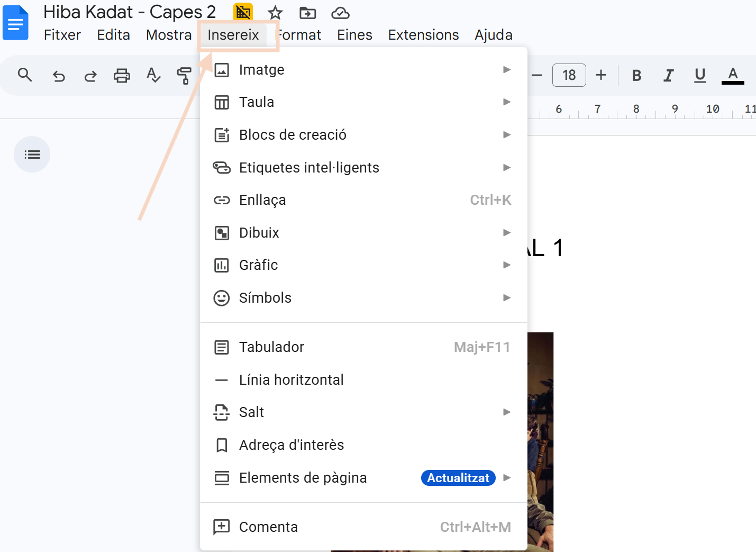This screenshot has width=756, height=552.
Task: Toggle underline formatting
Action: [700, 76]
